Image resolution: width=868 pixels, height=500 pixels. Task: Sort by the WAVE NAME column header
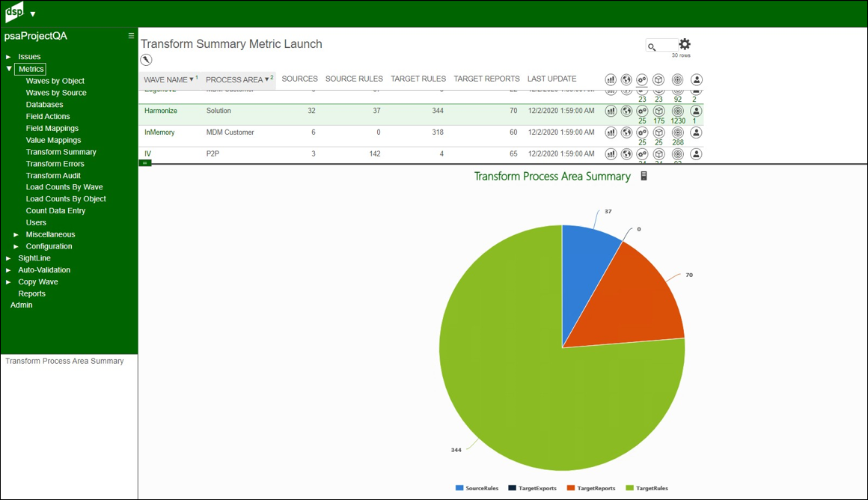tap(165, 79)
